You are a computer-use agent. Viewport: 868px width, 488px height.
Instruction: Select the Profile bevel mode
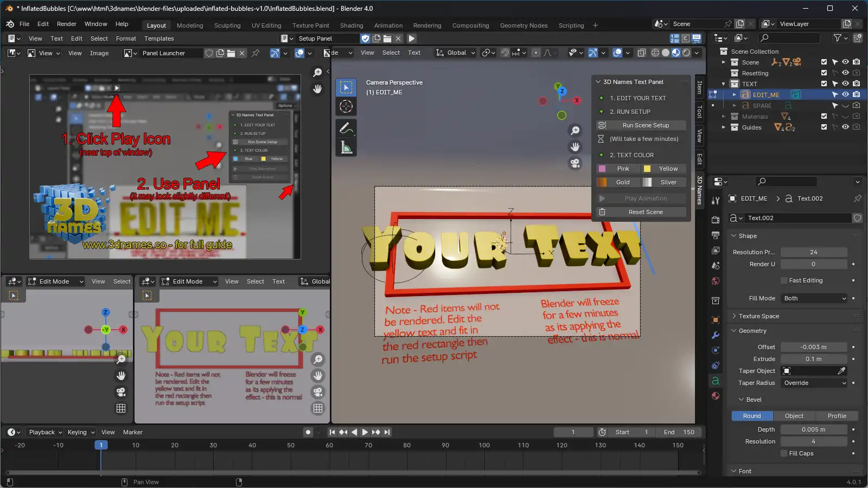(x=837, y=416)
